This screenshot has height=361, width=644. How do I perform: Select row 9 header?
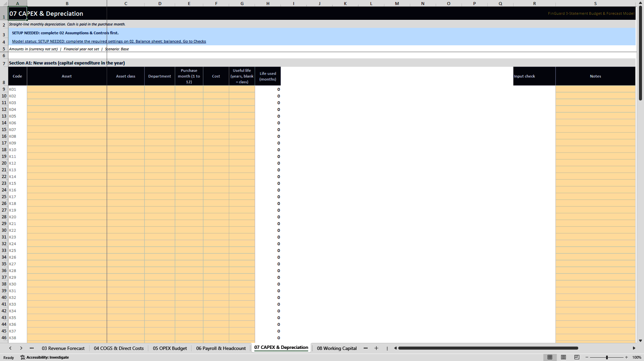(4, 89)
